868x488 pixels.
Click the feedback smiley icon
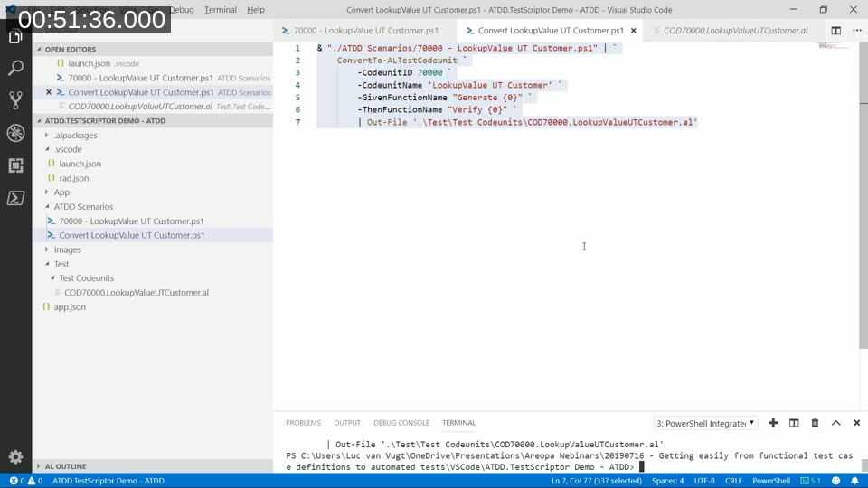point(835,481)
